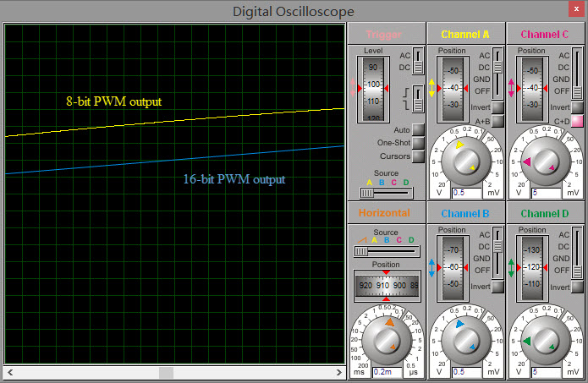Click Channel A voltage scale knob
The width and height of the screenshot is (588, 383).
pos(466,161)
